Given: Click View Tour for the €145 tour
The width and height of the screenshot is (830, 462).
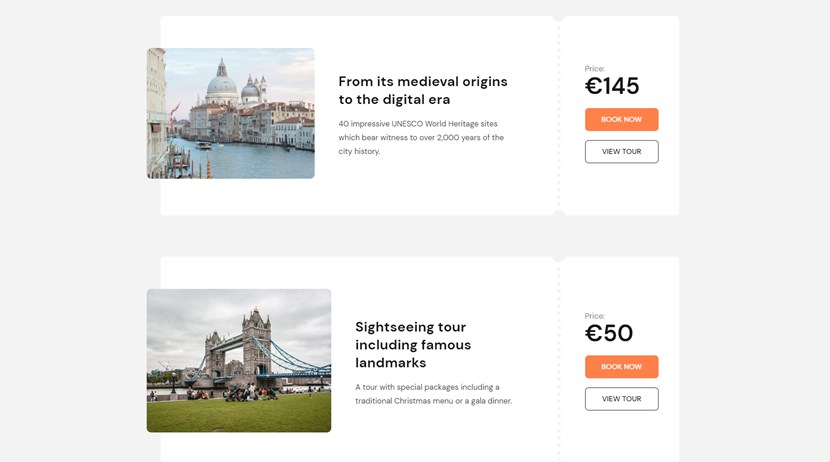Looking at the screenshot, I should 621,152.
